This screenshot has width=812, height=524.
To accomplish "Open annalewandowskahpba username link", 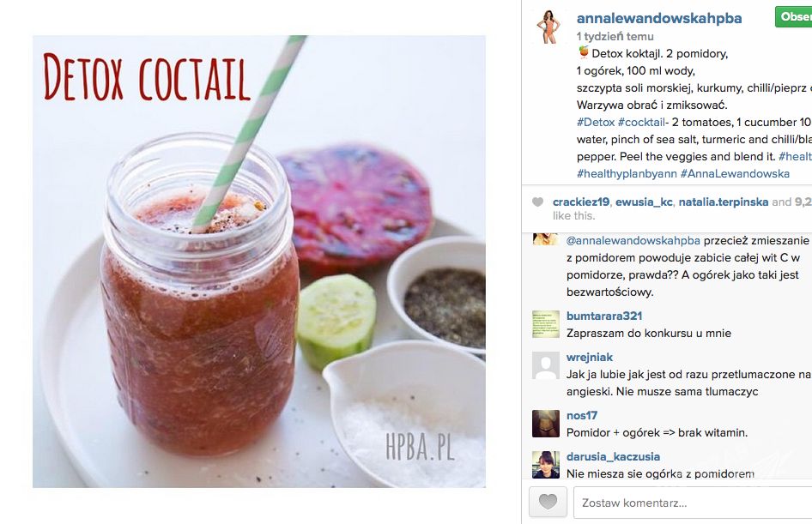I will tap(658, 18).
